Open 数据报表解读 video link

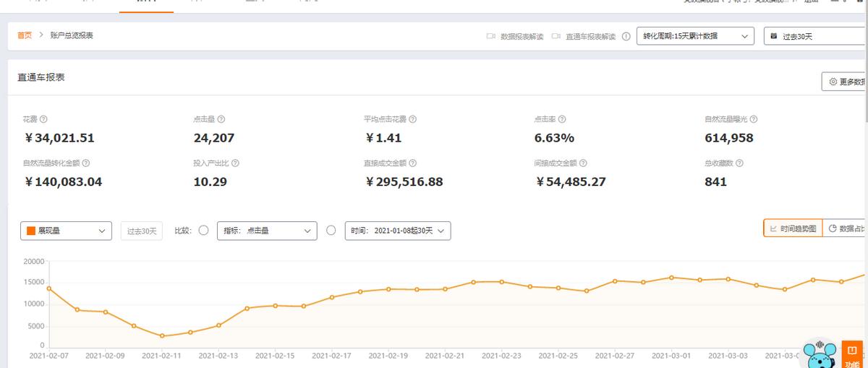[x=515, y=36]
